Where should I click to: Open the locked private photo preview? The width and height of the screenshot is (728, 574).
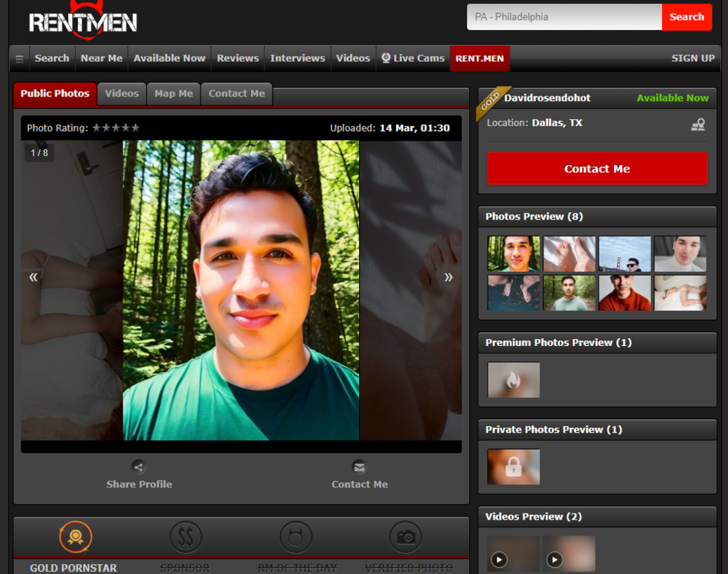coord(514,467)
